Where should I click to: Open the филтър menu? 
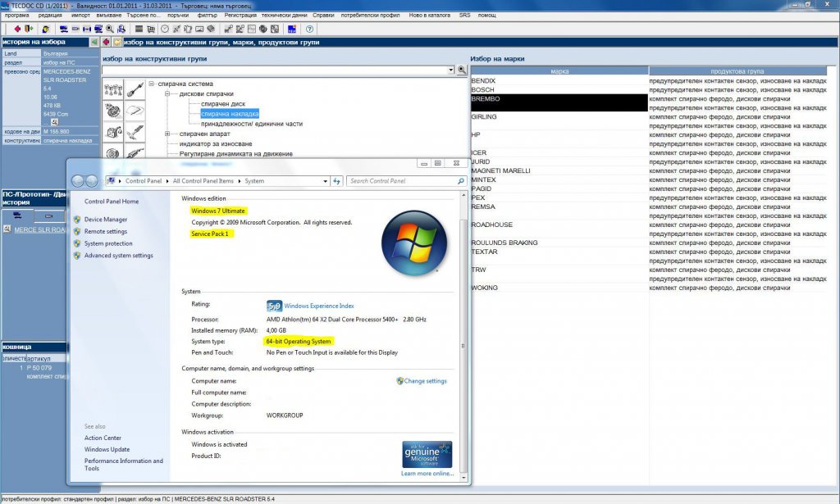click(x=207, y=16)
